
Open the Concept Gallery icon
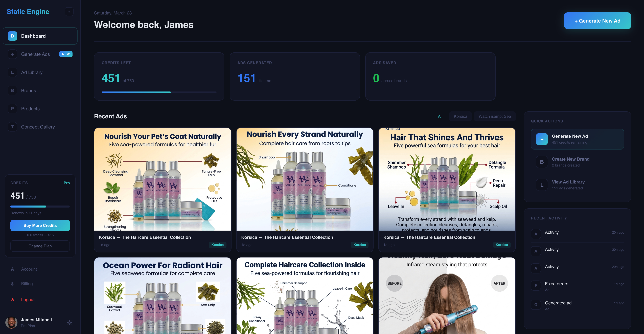(x=12, y=127)
